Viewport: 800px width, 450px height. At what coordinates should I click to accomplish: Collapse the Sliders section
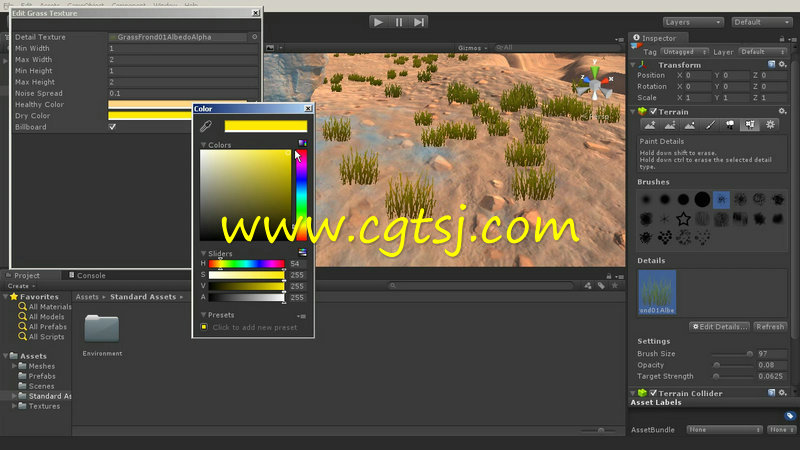point(204,253)
